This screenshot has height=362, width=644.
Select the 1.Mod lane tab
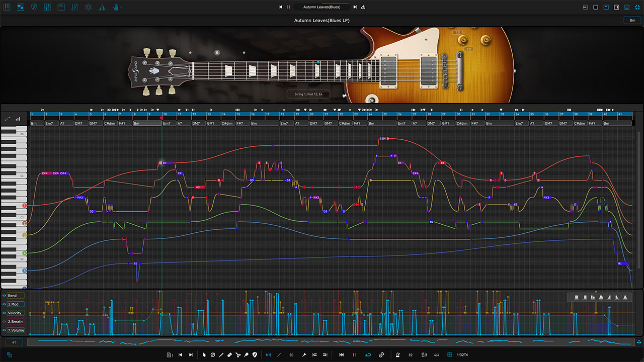coord(16,304)
